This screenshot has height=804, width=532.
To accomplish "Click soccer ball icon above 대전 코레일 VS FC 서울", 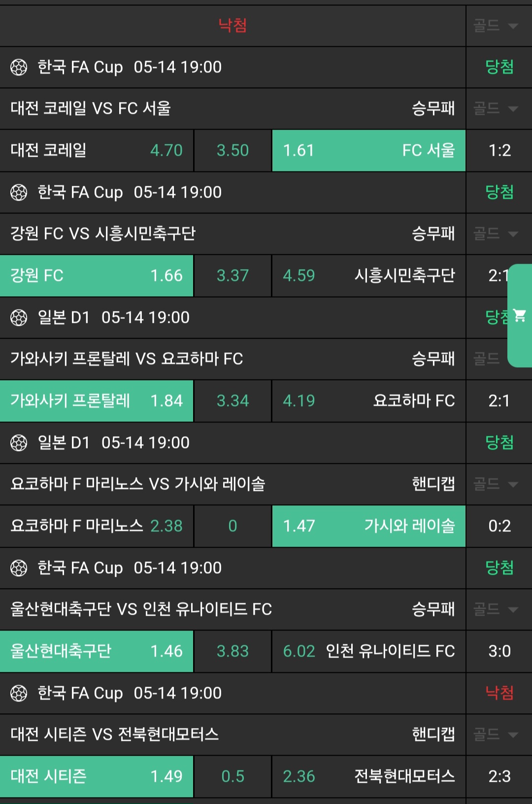I will 19,67.
